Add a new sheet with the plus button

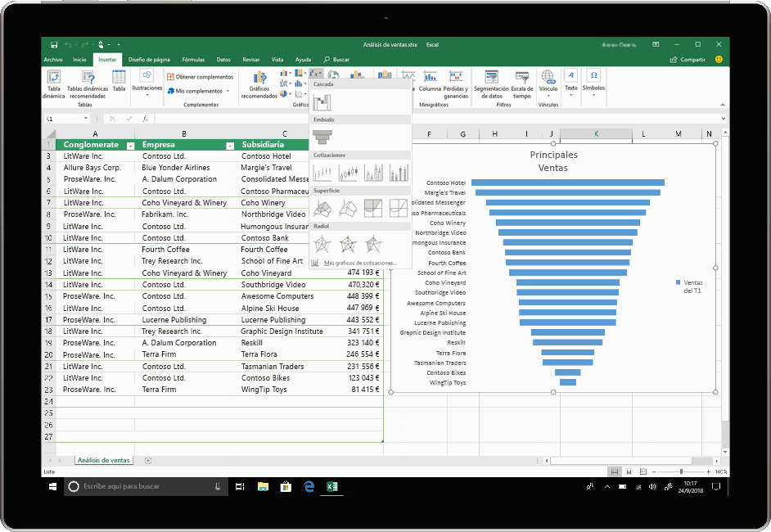(x=148, y=461)
